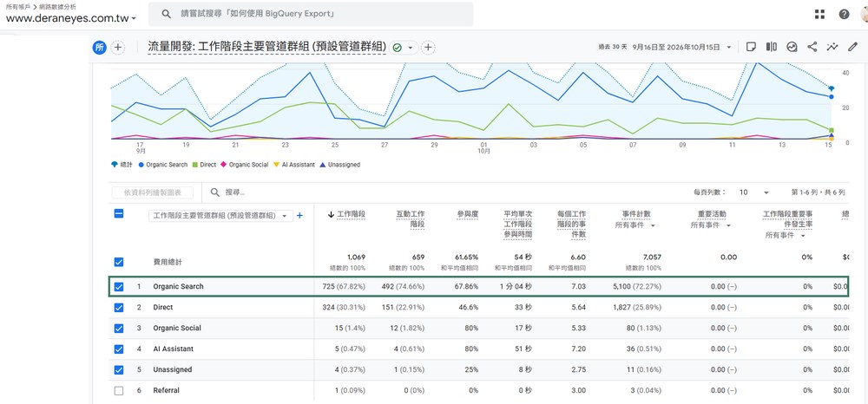868x404 pixels.
Task: Uncheck the Organic Search row checkbox
Action: [x=118, y=287]
